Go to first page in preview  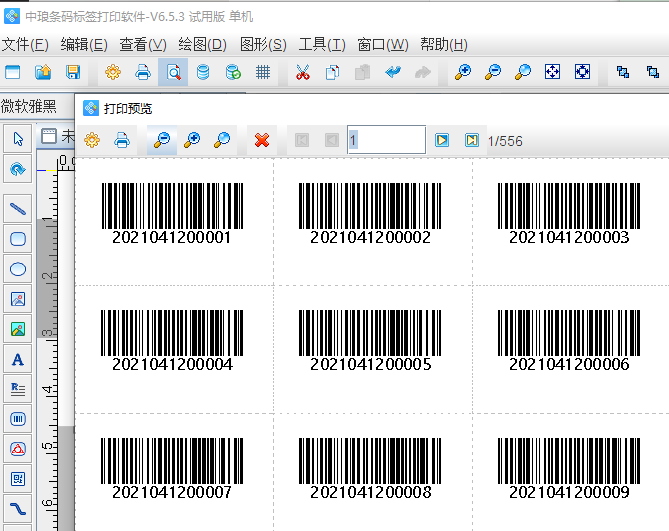pyautogui.click(x=302, y=140)
